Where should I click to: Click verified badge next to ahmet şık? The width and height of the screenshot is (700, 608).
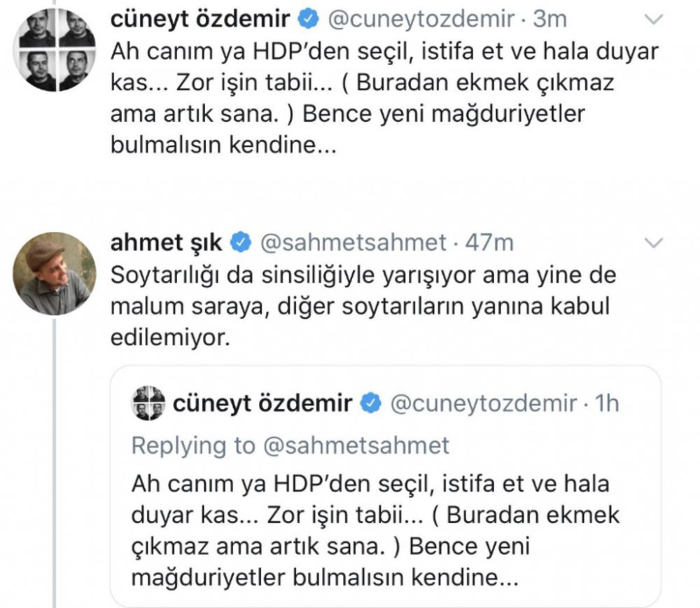click(241, 242)
